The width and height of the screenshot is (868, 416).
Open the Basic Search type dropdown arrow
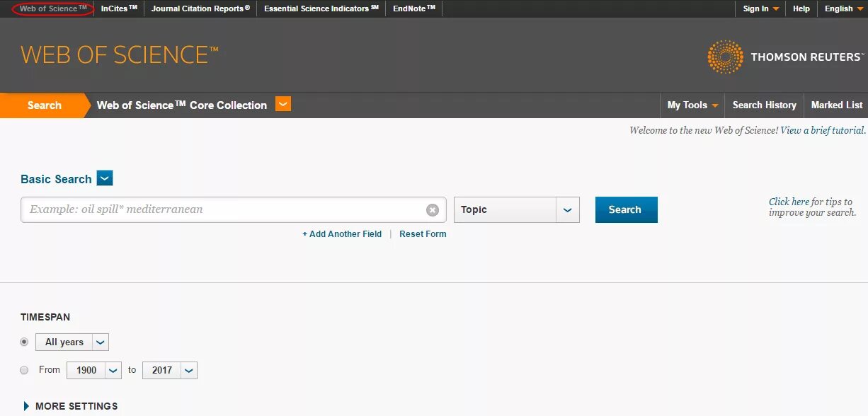(x=105, y=178)
